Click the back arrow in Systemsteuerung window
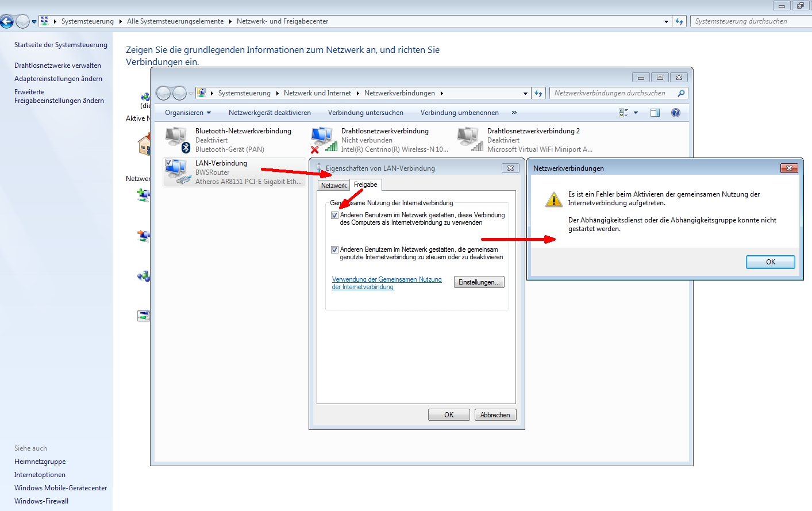 (7, 22)
